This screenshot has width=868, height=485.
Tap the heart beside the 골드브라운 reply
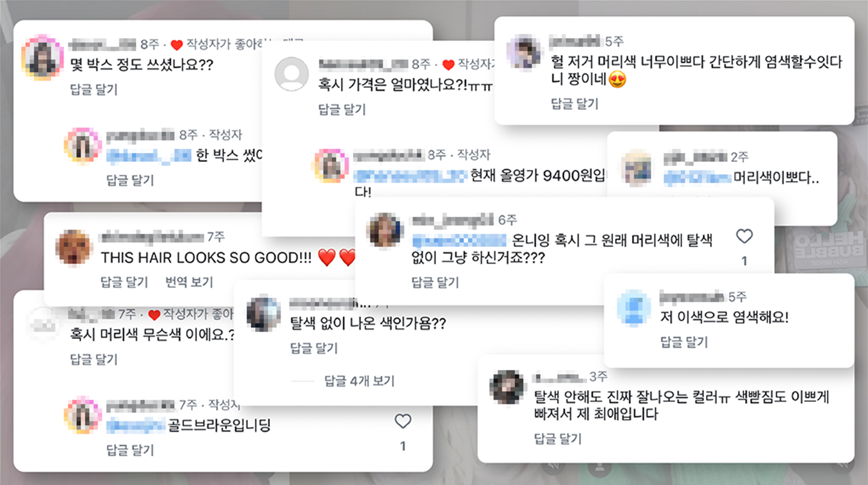403,421
